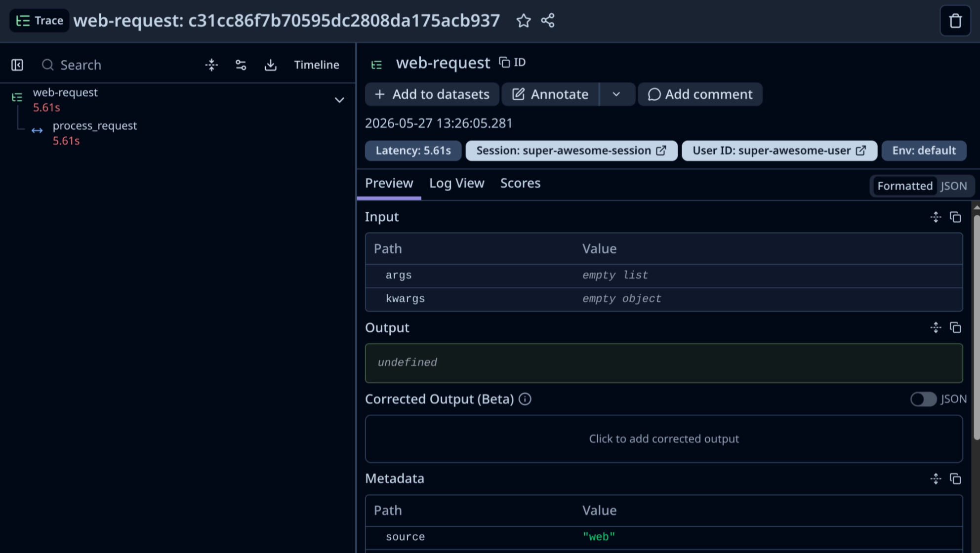Open the Preview tab
Image resolution: width=980 pixels, height=553 pixels.
[389, 183]
